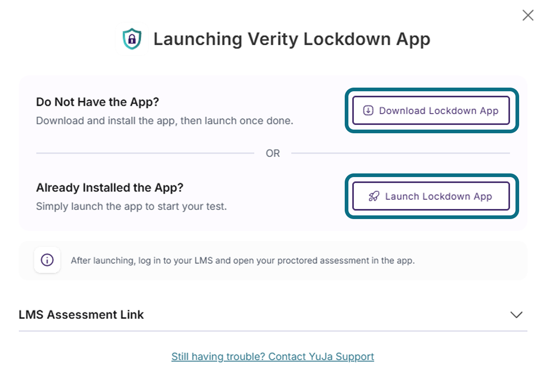Click the Simply launch the app description
Screen dimensions: 547x392
[131, 206]
